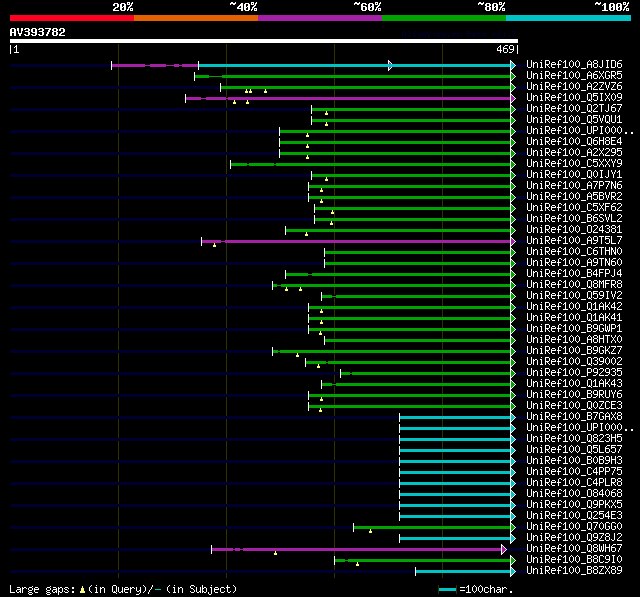Select the UniRef100_Q1AK41 label
Image resolution: width=640 pixels, height=597 pixels.
click(x=574, y=318)
